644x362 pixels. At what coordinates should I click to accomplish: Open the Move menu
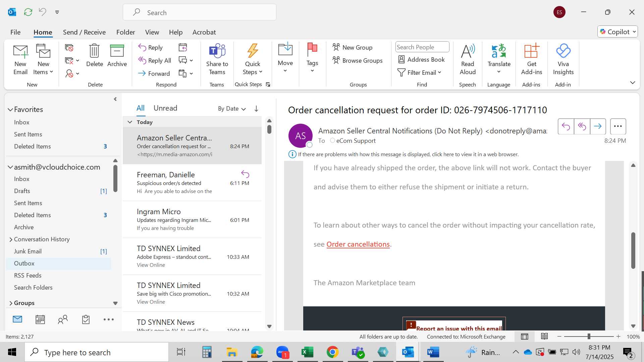pyautogui.click(x=285, y=58)
